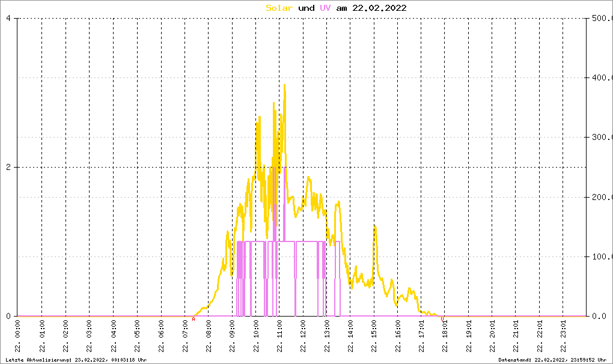Click left axis value '2'
Screen dimensions: 613x364
(8, 167)
